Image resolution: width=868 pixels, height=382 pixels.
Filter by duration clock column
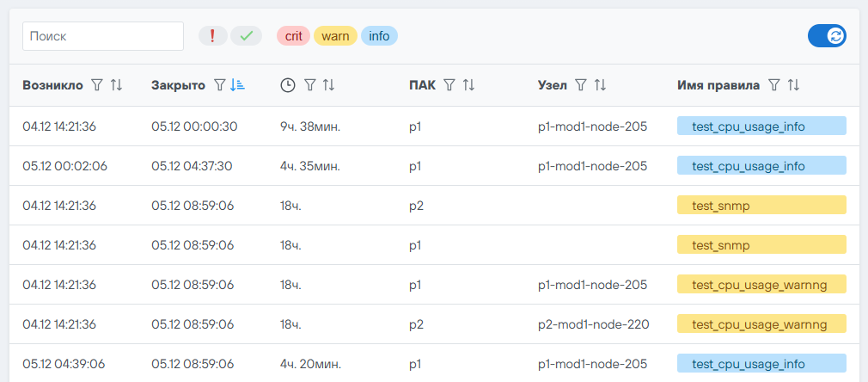click(x=310, y=85)
